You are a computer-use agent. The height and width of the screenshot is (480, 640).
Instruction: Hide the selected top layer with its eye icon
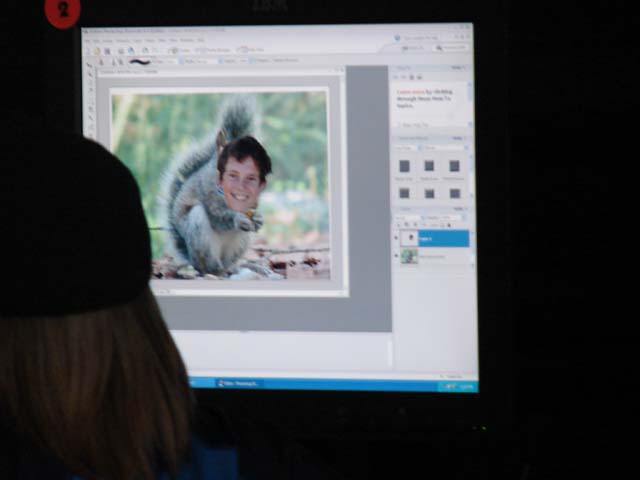(x=396, y=239)
